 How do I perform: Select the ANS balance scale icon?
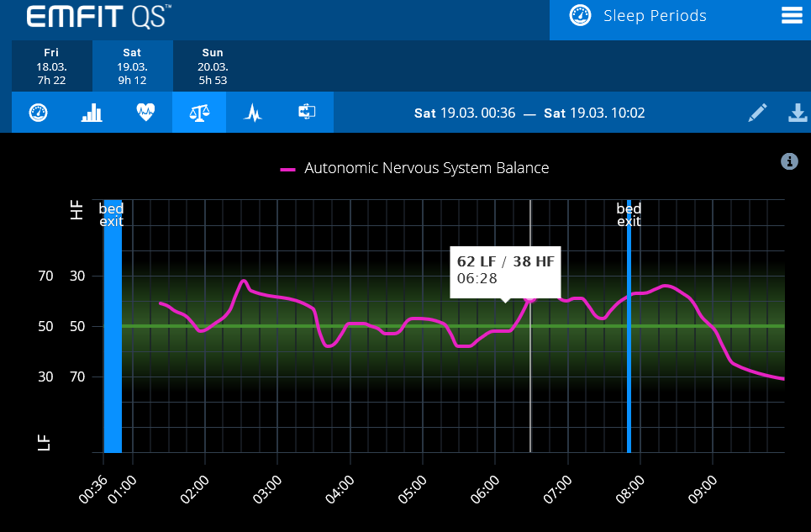[x=198, y=112]
